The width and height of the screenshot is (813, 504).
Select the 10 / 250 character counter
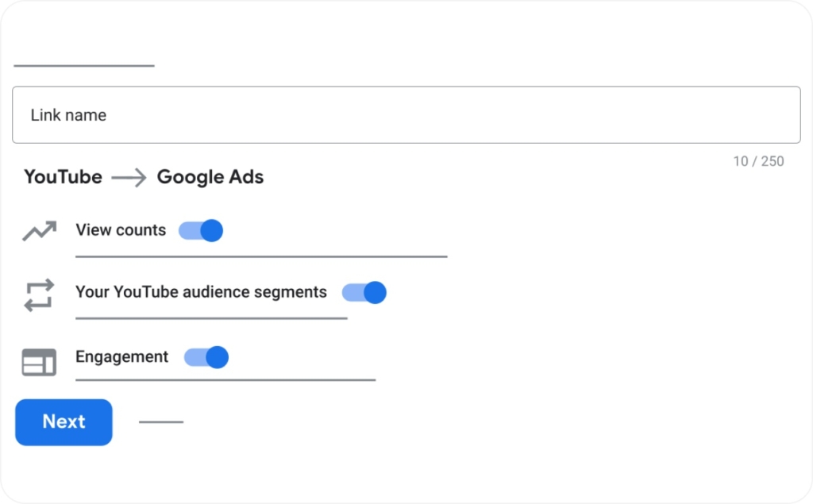click(x=759, y=161)
